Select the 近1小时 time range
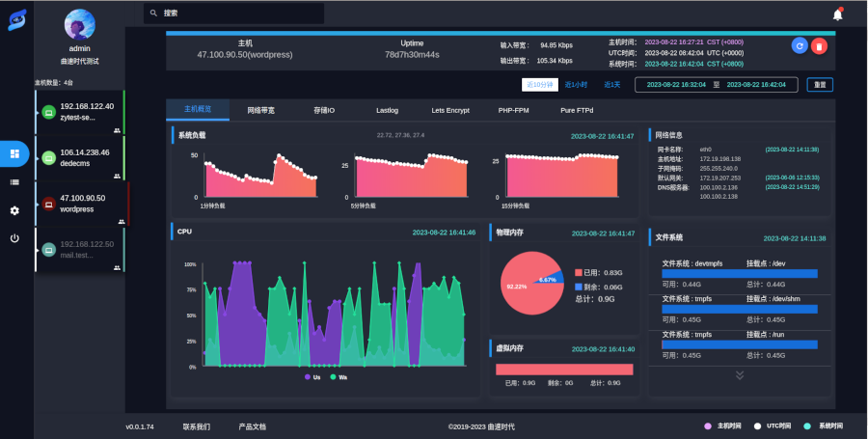The image size is (868, 439). [x=576, y=85]
